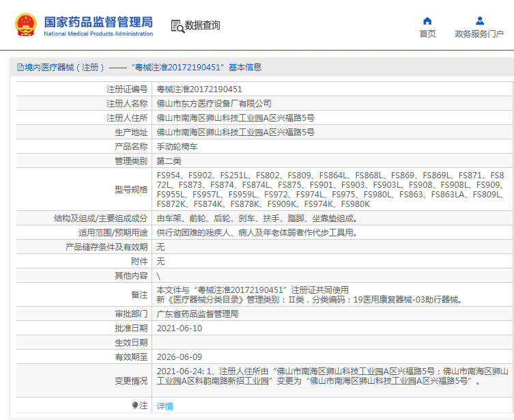Click 无 in 产品储存条件及有效期 row
Image resolution: width=514 pixels, height=420 pixels.
click(x=160, y=247)
